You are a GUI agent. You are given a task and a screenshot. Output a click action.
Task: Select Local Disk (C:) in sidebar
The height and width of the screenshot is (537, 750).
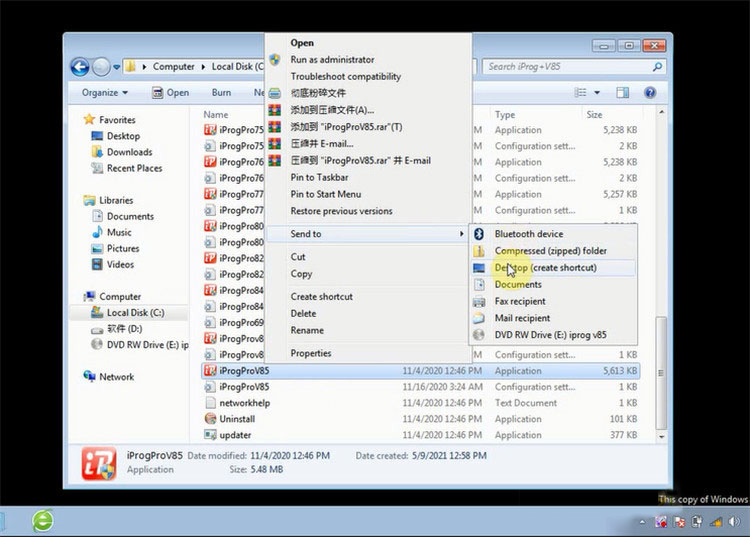pyautogui.click(x=128, y=313)
